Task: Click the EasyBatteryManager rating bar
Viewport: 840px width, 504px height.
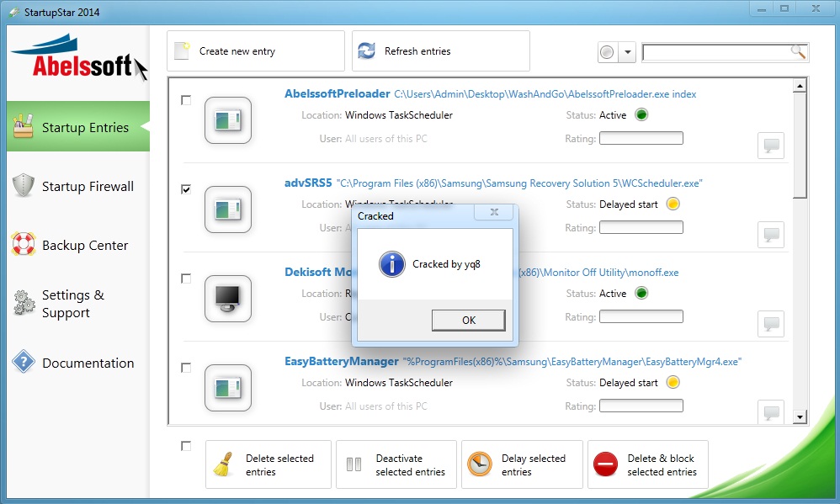Action: [641, 406]
